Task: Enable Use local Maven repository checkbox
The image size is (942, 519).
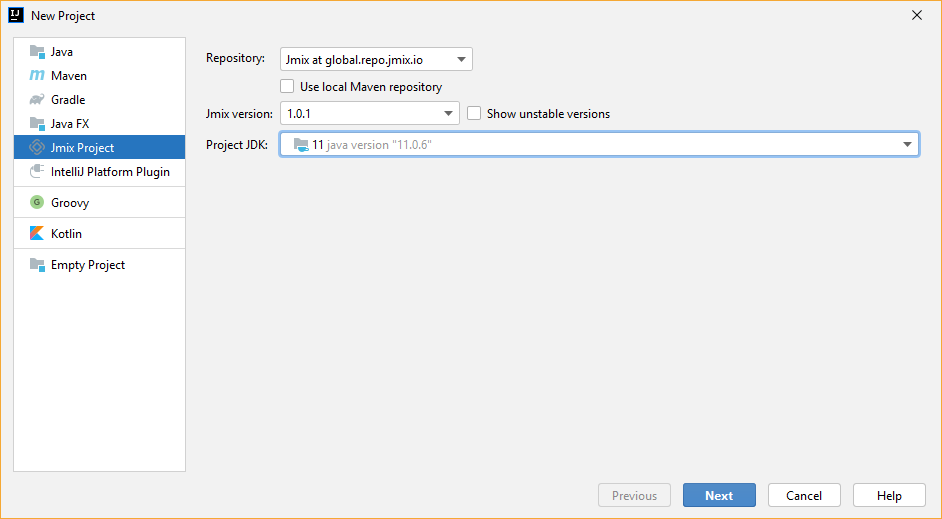Action: [x=287, y=86]
